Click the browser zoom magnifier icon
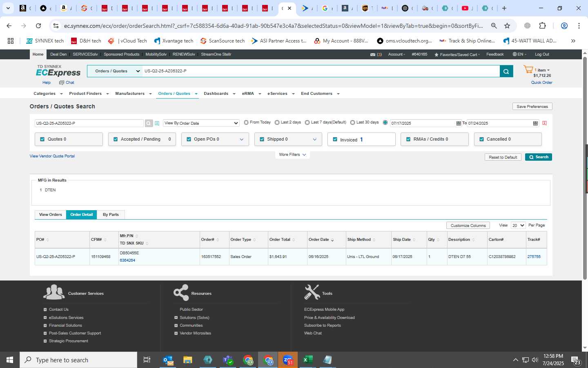This screenshot has width=588, height=368. [494, 26]
